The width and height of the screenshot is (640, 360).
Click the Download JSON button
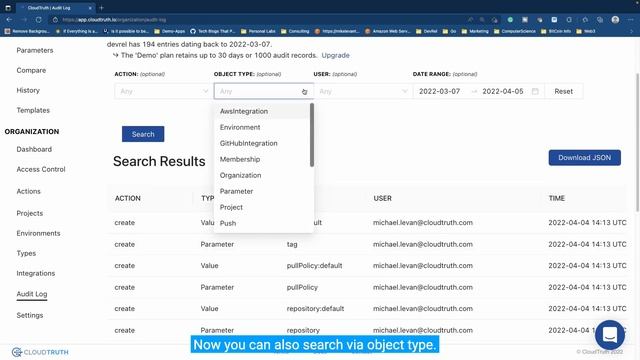(584, 158)
